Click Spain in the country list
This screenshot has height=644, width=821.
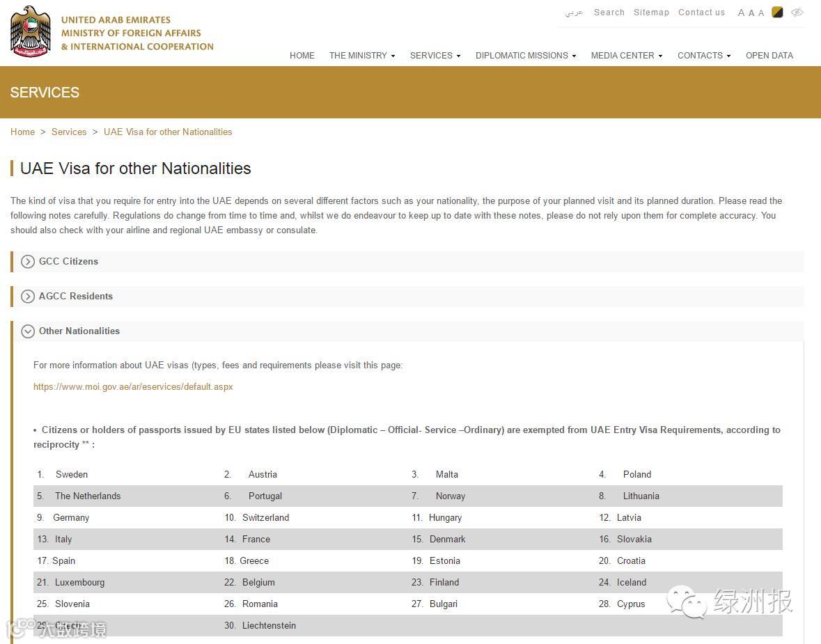coord(64,560)
